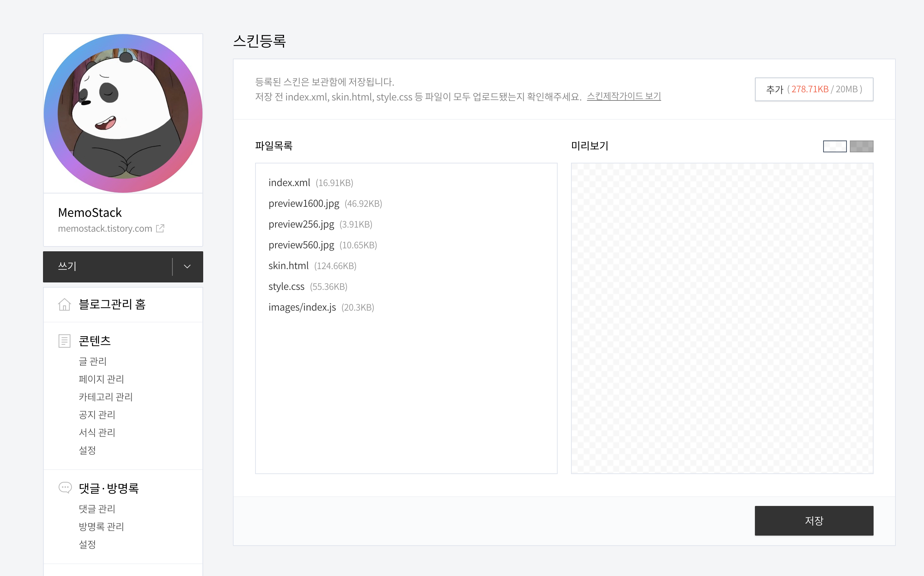Click the document icon next to 콘텐츠

click(65, 341)
